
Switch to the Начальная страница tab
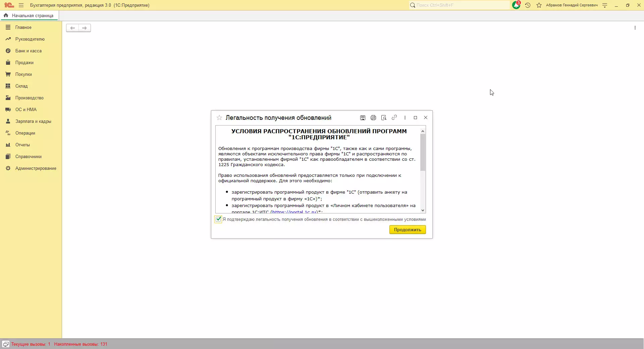click(29, 15)
